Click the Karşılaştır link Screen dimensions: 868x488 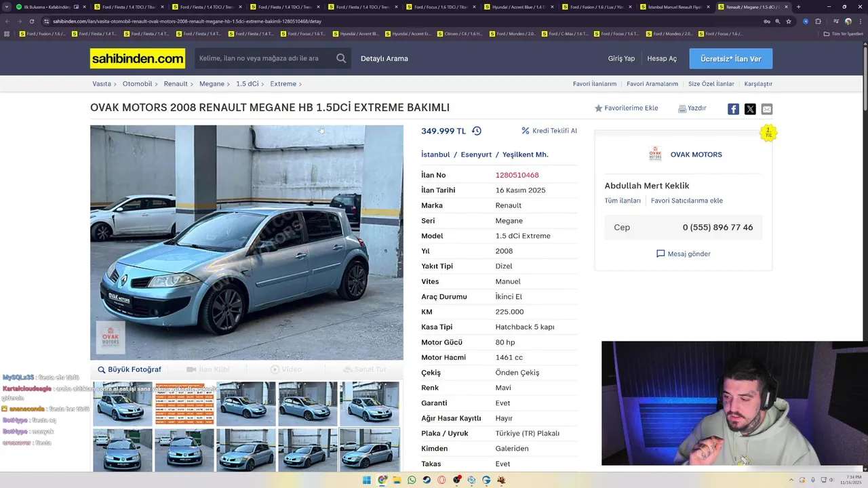point(758,84)
